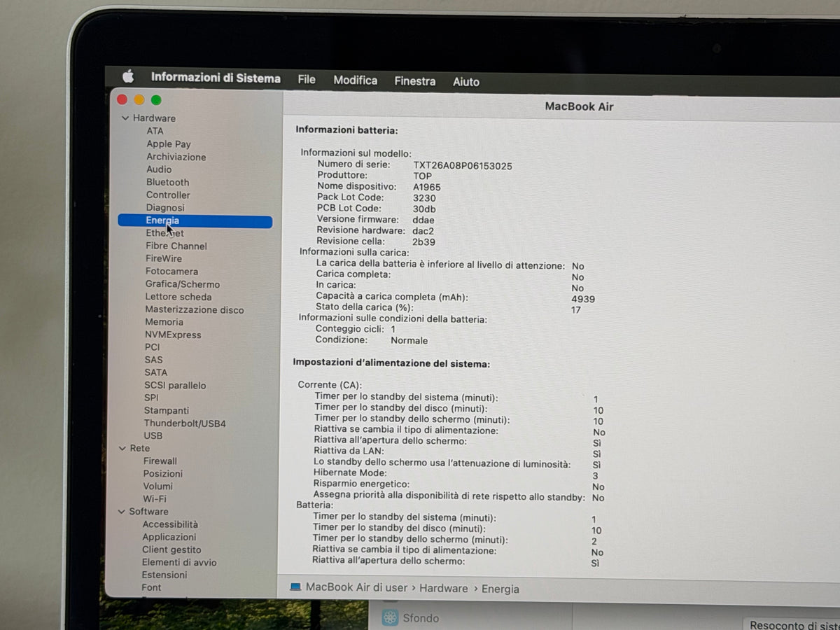The image size is (840, 630).
Task: Select Font under Software
Action: click(x=151, y=587)
